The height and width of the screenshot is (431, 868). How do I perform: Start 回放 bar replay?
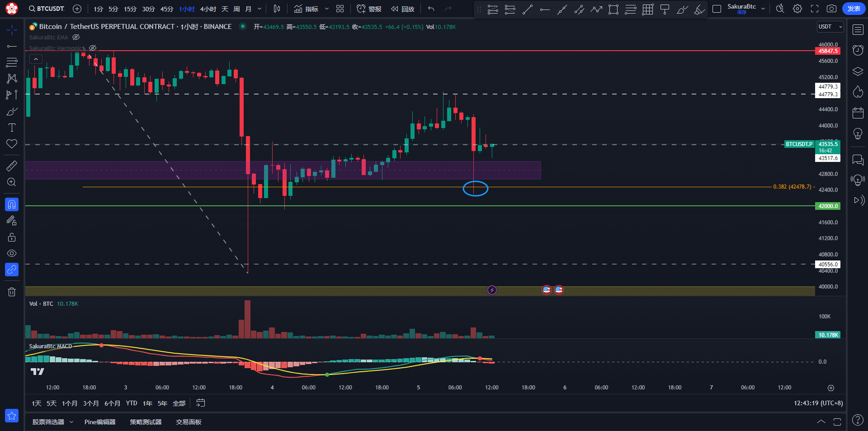[403, 9]
